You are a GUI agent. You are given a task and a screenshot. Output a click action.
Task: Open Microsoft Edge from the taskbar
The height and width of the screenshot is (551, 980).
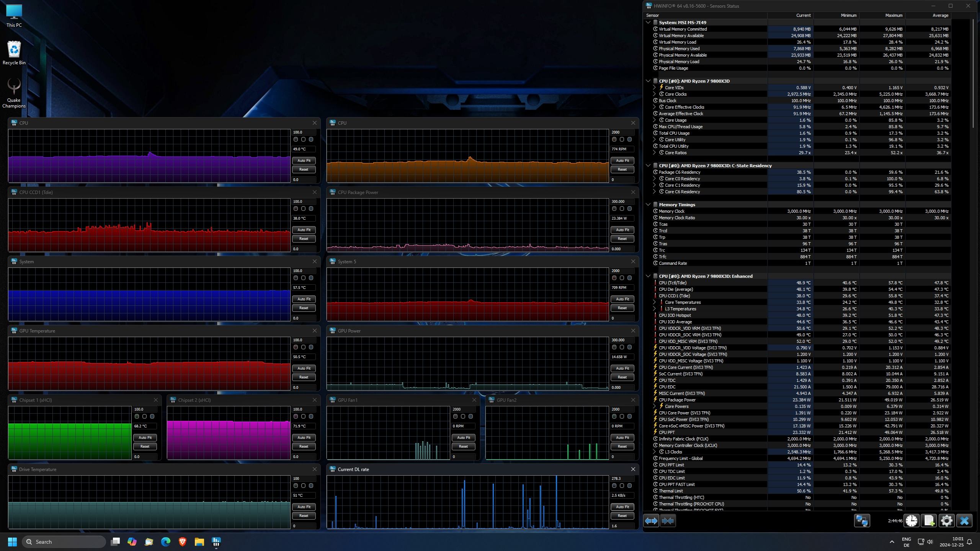(166, 542)
